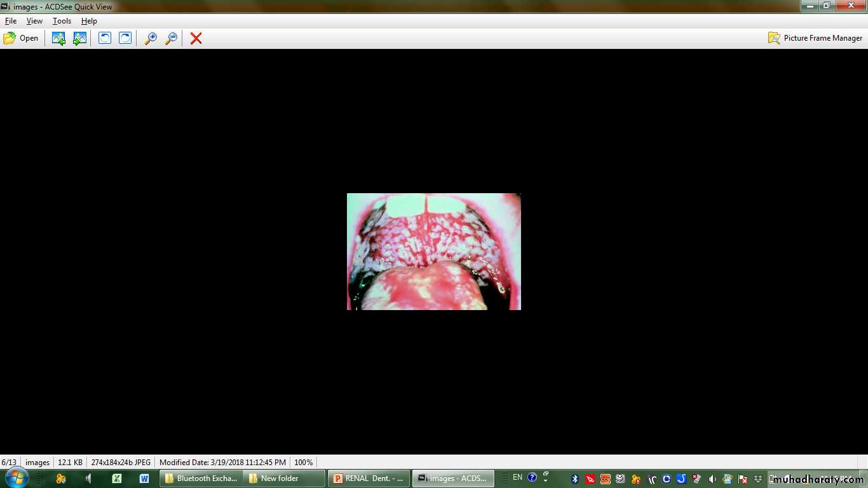Viewport: 868px width, 488px height.
Task: Open the Help menu
Action: click(x=89, y=21)
